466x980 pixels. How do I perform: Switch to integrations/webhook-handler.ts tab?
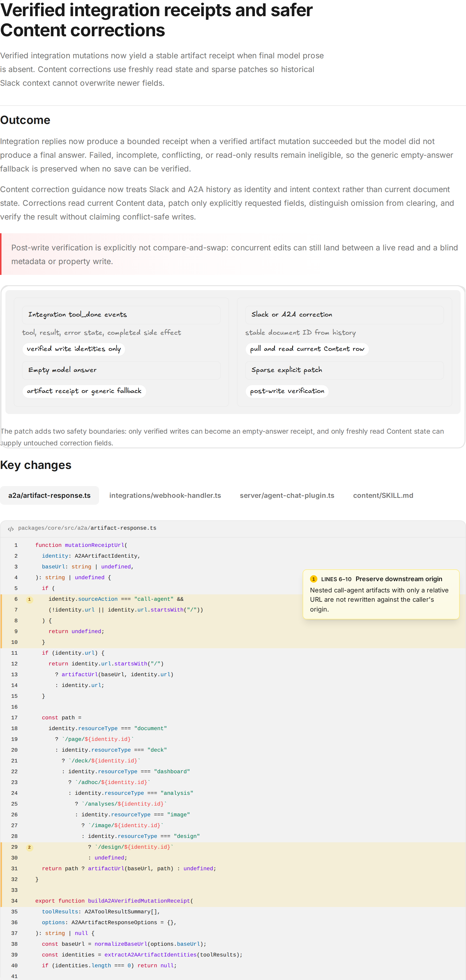[165, 495]
